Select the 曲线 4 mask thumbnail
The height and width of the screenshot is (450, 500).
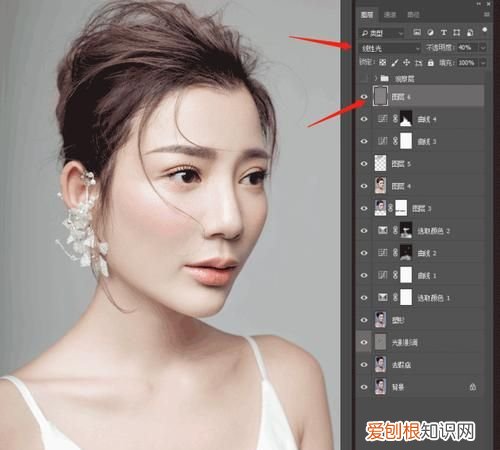[x=406, y=119]
